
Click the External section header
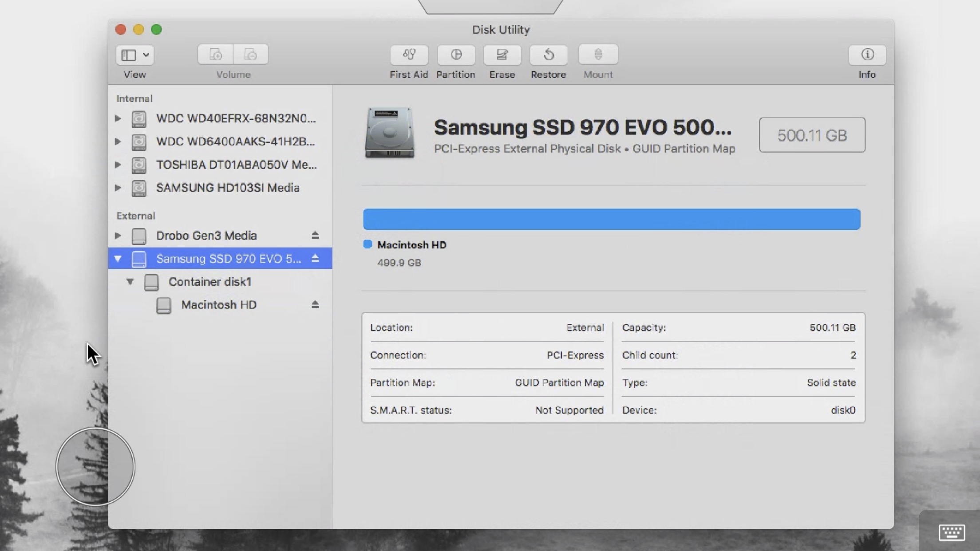[136, 216]
